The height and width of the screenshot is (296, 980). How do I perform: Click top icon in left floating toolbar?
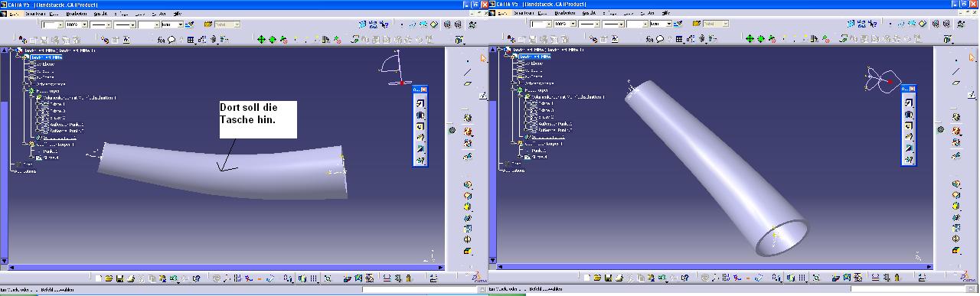(420, 102)
